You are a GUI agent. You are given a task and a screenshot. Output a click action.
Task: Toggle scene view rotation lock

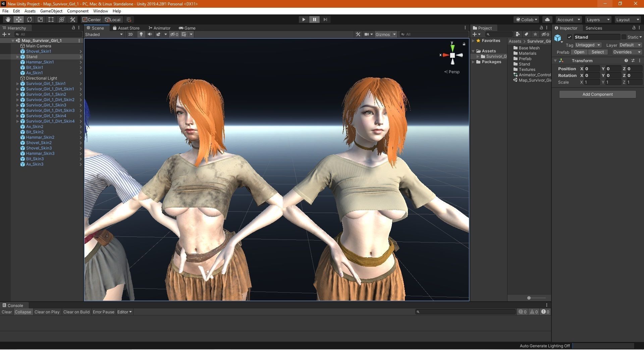[464, 44]
